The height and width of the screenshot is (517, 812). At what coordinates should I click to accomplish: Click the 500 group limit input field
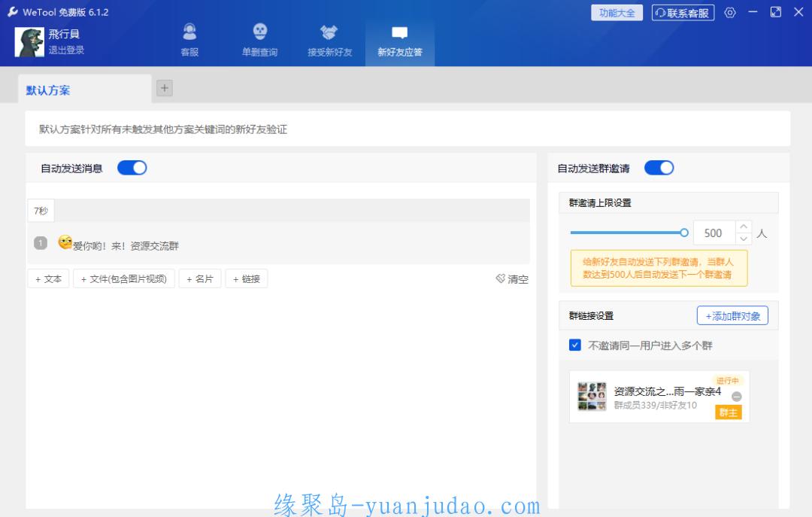[714, 233]
